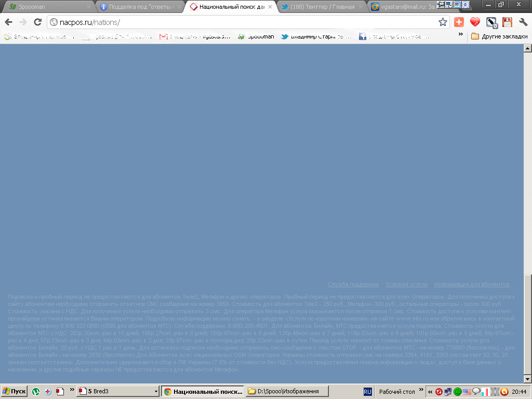Switch to the Подделка под "ответы" tab

pyautogui.click(x=141, y=7)
